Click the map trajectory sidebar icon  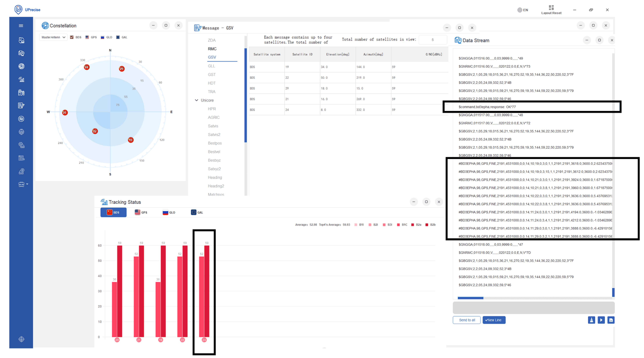click(21, 93)
